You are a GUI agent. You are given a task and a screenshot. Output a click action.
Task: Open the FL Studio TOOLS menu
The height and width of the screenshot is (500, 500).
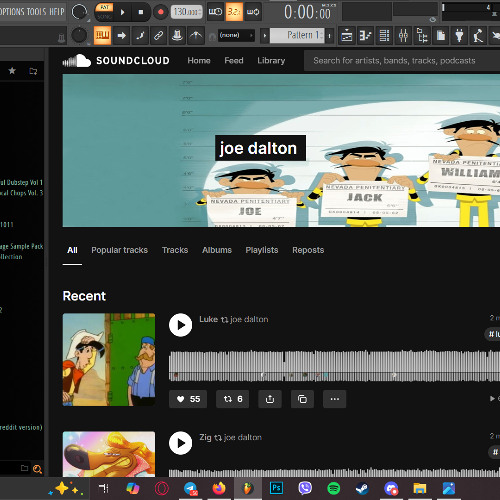[36, 12]
